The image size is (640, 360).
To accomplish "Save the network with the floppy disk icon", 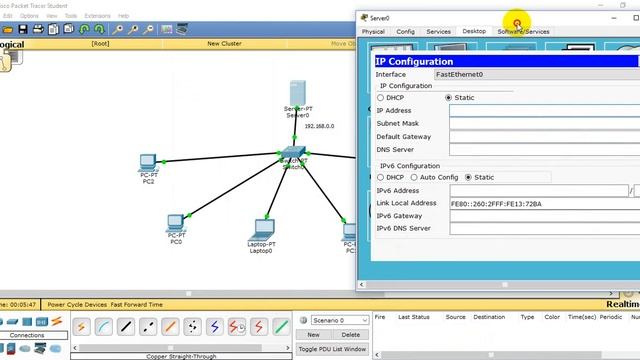I will (x=23, y=29).
